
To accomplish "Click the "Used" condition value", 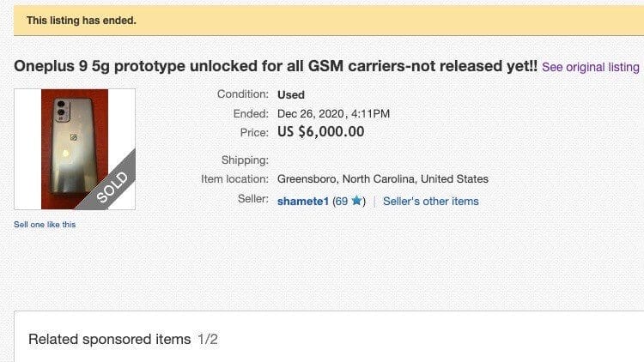I will 291,94.
